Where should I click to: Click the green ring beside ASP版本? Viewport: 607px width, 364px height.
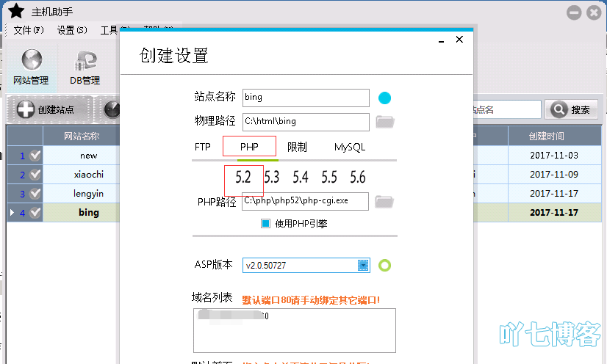tap(384, 265)
